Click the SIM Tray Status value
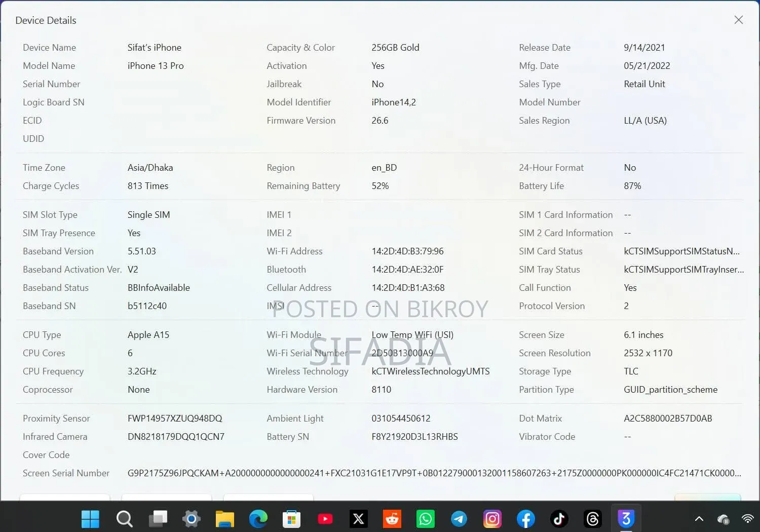Screen dimensions: 760x532 pos(684,270)
